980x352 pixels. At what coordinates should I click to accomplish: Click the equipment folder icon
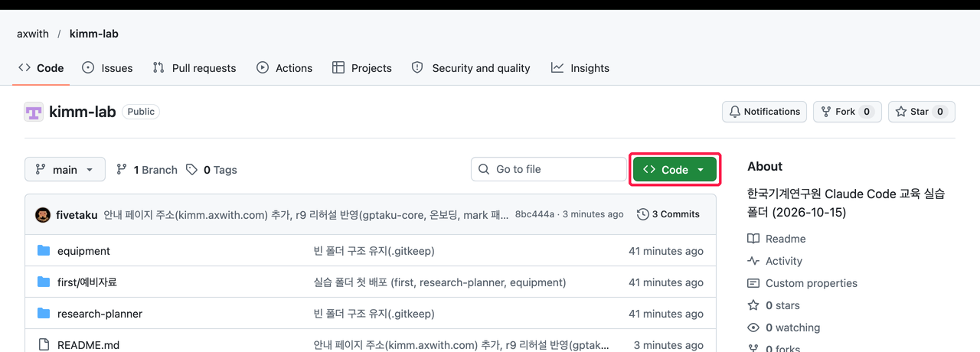click(44, 251)
